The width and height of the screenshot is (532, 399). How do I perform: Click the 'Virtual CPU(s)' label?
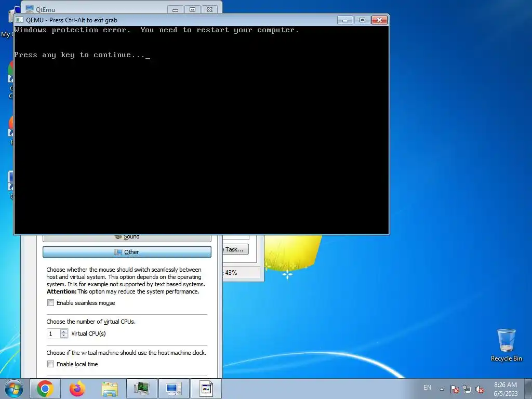88,334
